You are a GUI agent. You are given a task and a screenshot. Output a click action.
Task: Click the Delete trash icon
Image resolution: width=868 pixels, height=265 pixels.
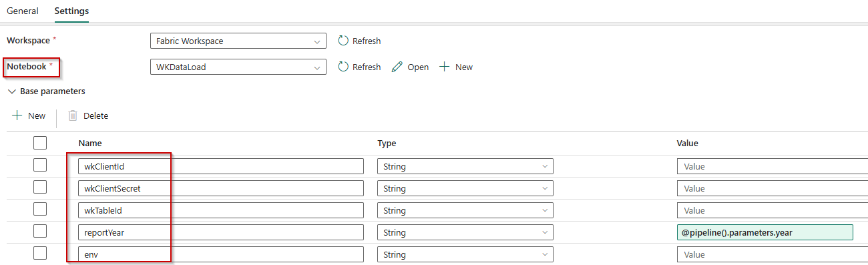pos(73,115)
